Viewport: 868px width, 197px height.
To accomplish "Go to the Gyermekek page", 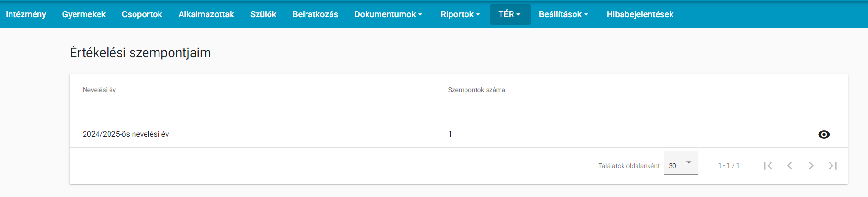I will pyautogui.click(x=84, y=14).
